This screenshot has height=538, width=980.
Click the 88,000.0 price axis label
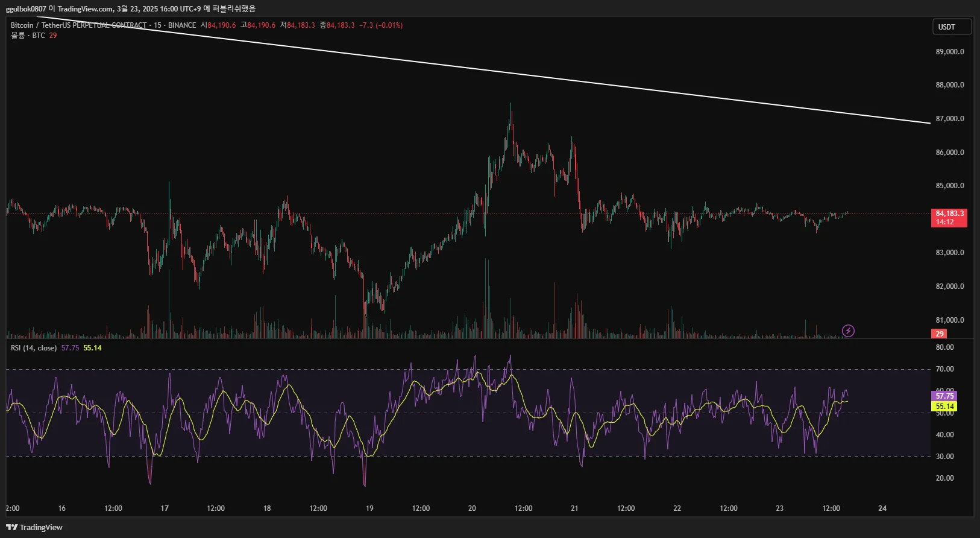(x=949, y=85)
